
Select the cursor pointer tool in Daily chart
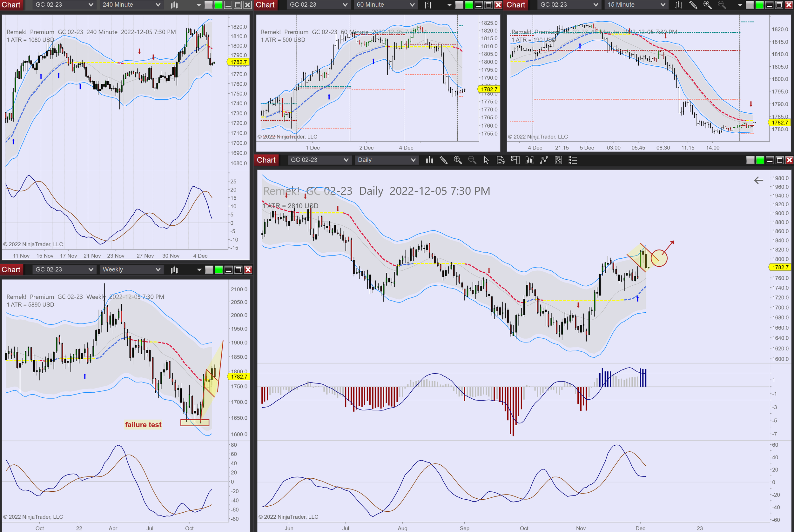pos(486,160)
